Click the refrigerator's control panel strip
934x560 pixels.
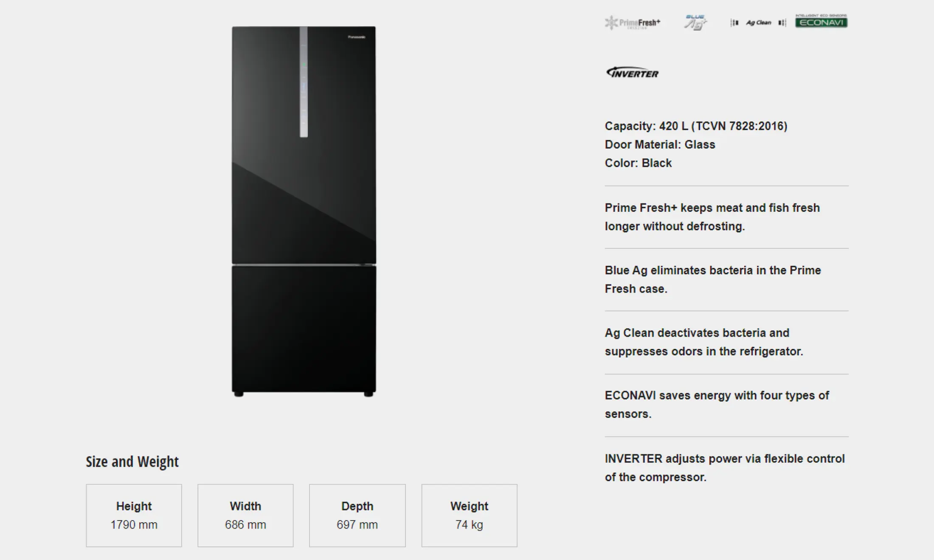(x=304, y=82)
